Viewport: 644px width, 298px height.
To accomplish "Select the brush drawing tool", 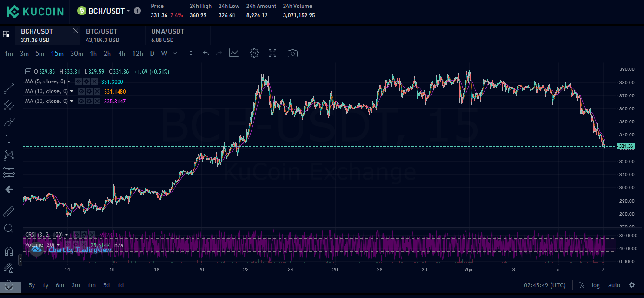I will coord(9,122).
